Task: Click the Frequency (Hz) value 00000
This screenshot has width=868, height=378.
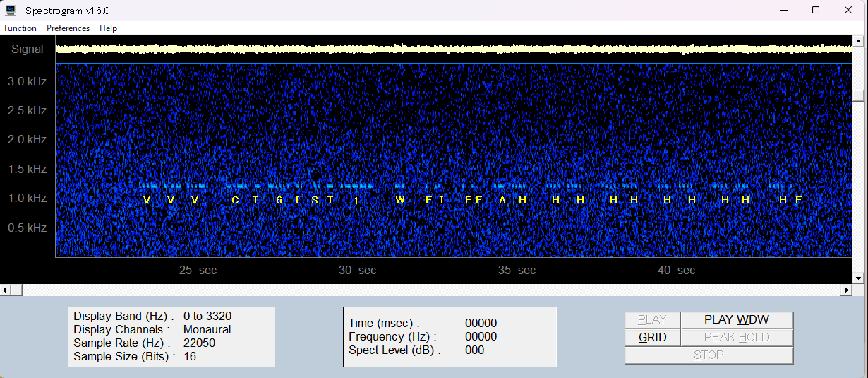Action: pyautogui.click(x=481, y=337)
